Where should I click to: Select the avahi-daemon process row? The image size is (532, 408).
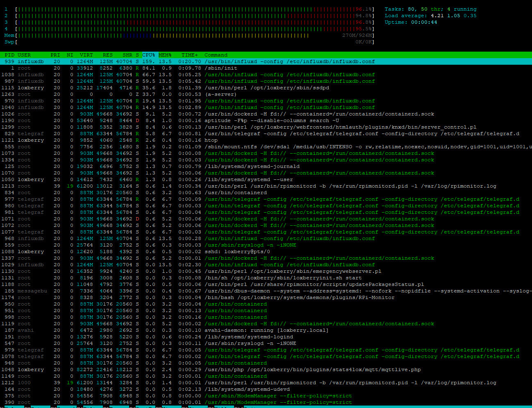point(266,330)
